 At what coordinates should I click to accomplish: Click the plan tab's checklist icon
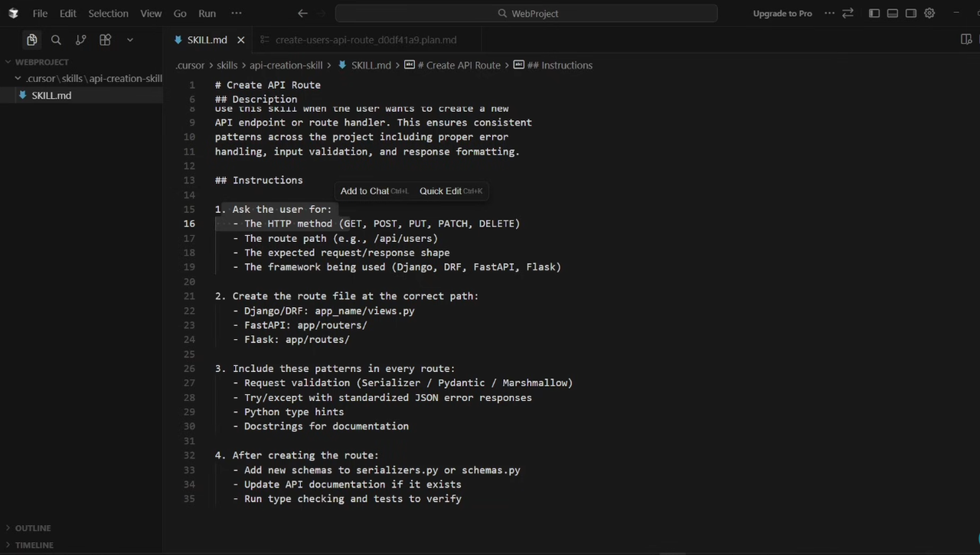tap(265, 40)
